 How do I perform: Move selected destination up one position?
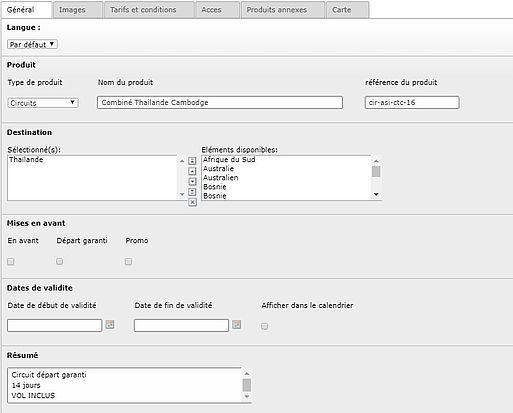point(192,171)
